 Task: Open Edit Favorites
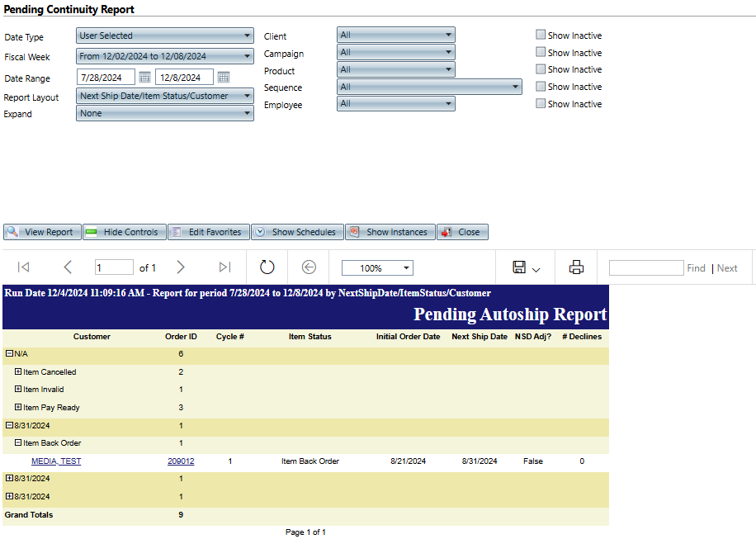(x=209, y=232)
